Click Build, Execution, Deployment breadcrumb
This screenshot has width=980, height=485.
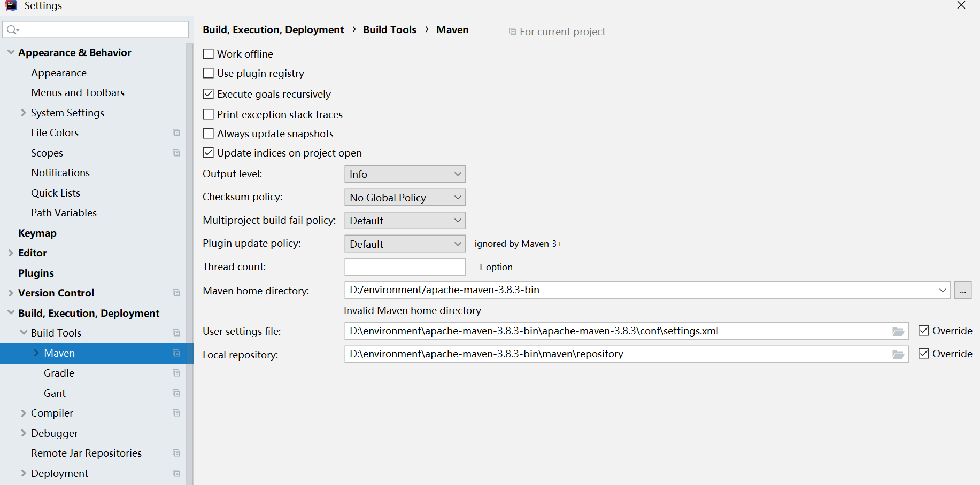(x=273, y=30)
